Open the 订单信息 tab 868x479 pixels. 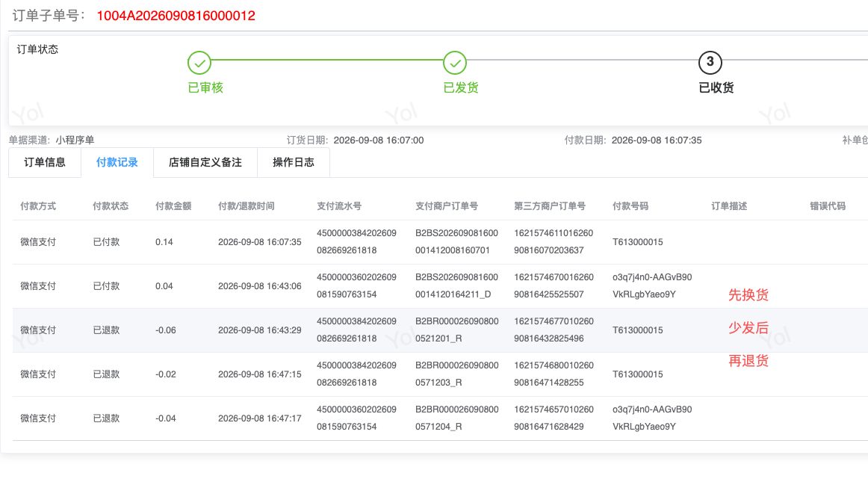tap(45, 162)
